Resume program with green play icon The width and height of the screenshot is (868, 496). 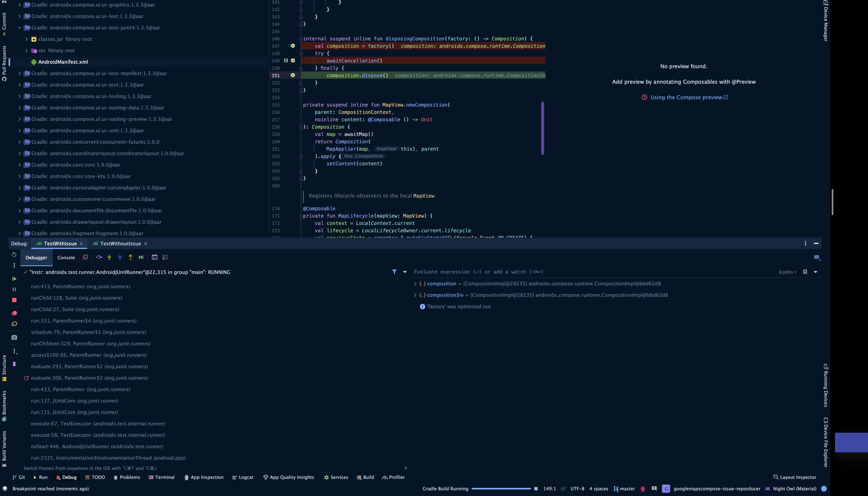(x=14, y=279)
